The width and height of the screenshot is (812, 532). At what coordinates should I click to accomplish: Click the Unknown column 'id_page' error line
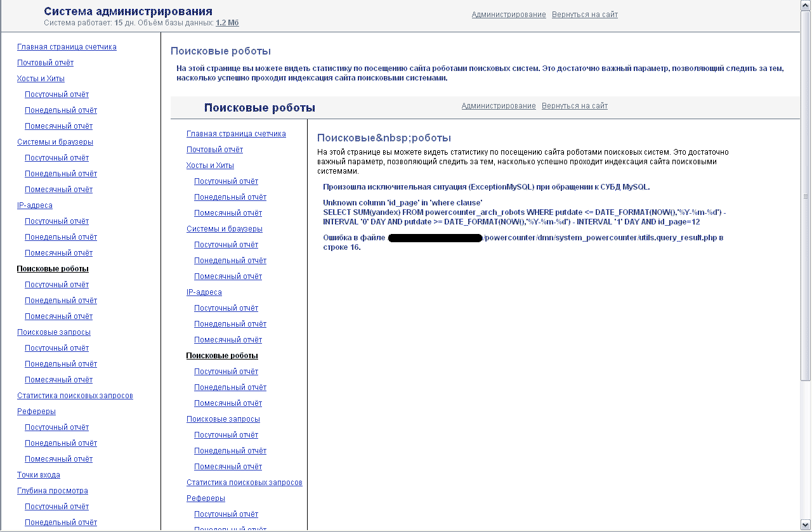(x=402, y=203)
